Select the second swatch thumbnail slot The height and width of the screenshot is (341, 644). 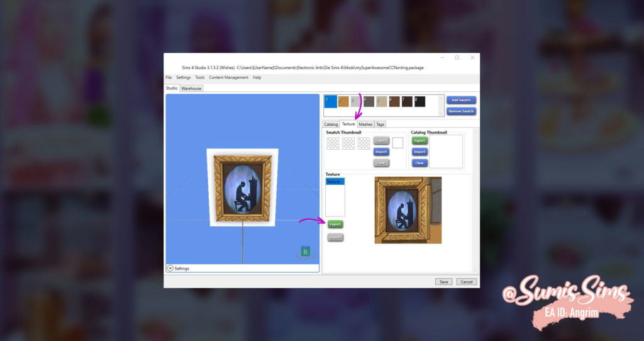tap(348, 143)
